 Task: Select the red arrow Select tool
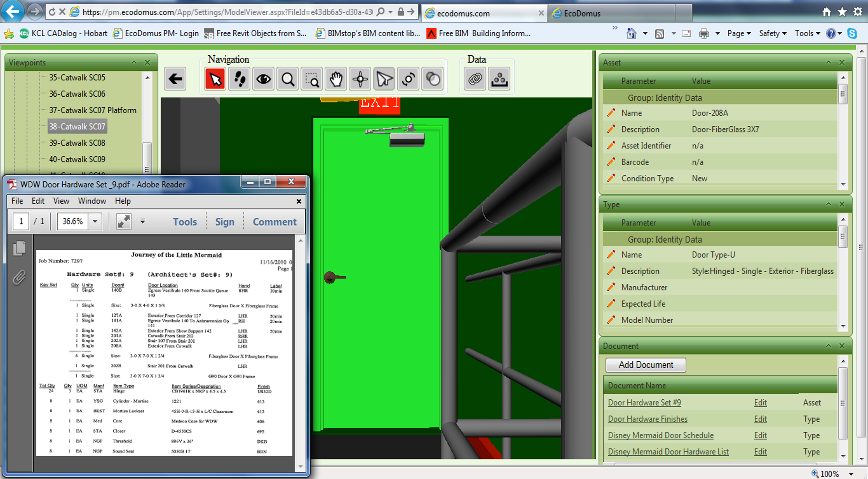(x=215, y=79)
